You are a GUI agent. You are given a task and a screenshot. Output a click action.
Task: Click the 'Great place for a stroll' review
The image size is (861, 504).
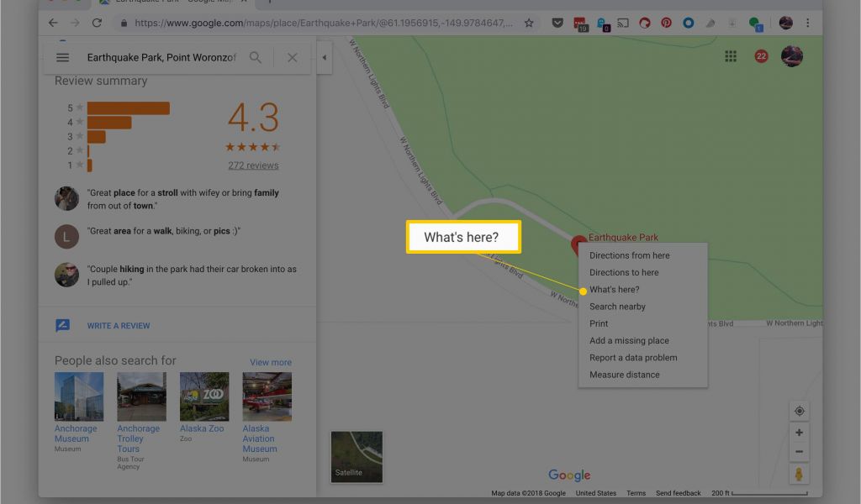(x=182, y=199)
